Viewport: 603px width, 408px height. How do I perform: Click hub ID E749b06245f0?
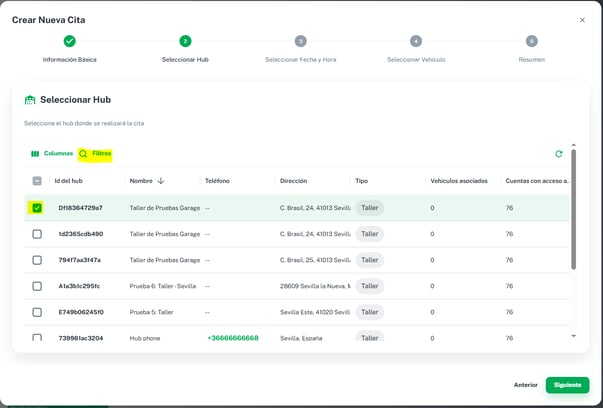pyautogui.click(x=81, y=312)
